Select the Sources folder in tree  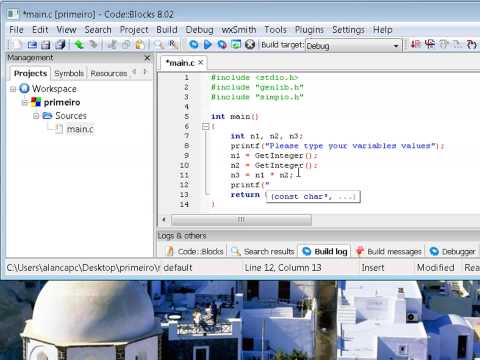click(x=71, y=116)
